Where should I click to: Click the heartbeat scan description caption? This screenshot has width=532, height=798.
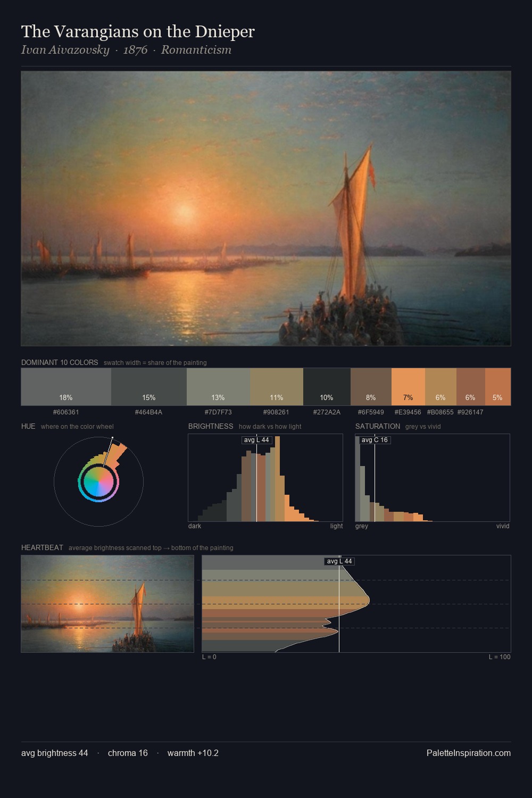point(151,548)
